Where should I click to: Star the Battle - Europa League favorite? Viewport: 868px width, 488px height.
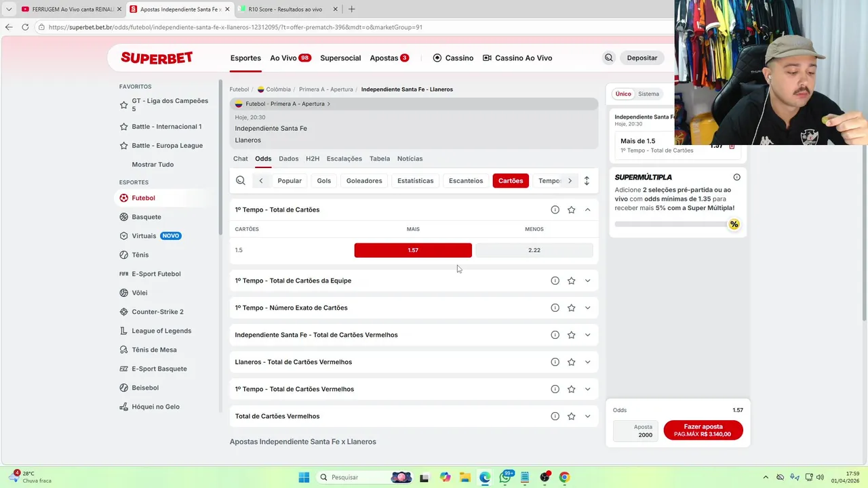pos(123,146)
